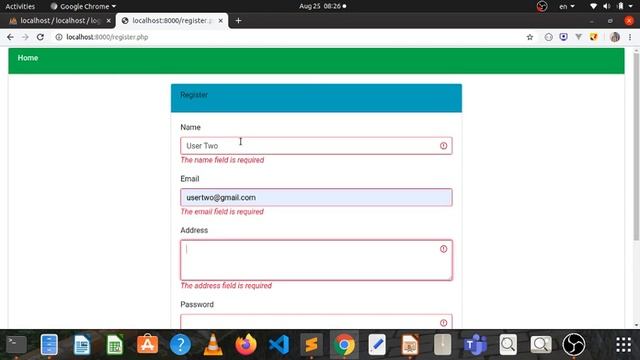The image size is (640, 360).
Task: Click the shield extension icon in toolbar
Action: 563,37
